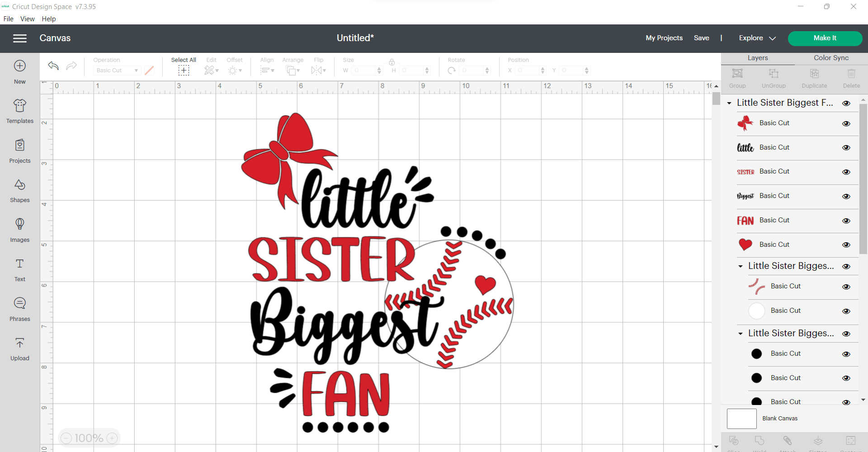The image size is (868, 452).
Task: Click the Flatten icon at panel bottom
Action: 818,441
